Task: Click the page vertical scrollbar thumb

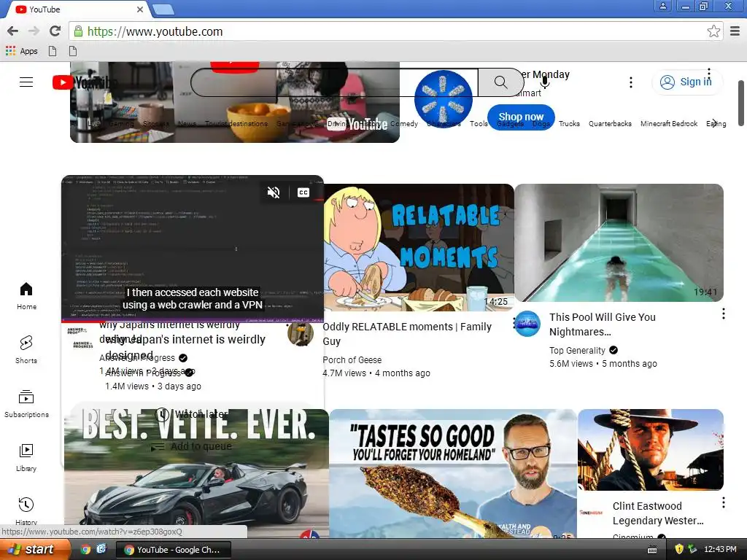Action: 741,103
